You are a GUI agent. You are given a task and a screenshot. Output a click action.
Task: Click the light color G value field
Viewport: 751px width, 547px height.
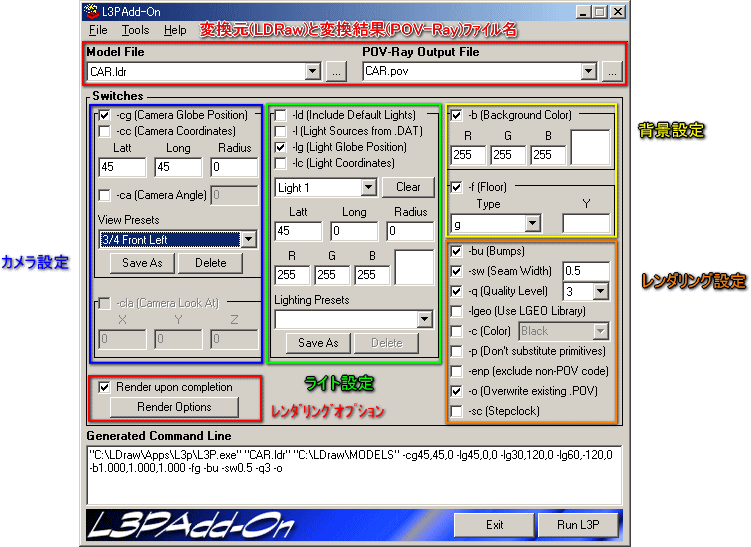coord(332,275)
